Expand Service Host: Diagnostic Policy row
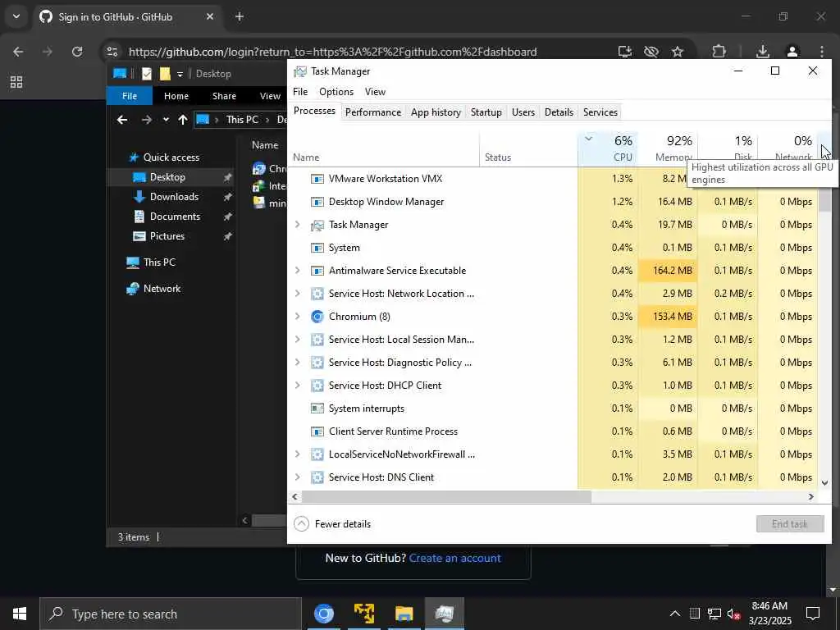 click(x=297, y=363)
